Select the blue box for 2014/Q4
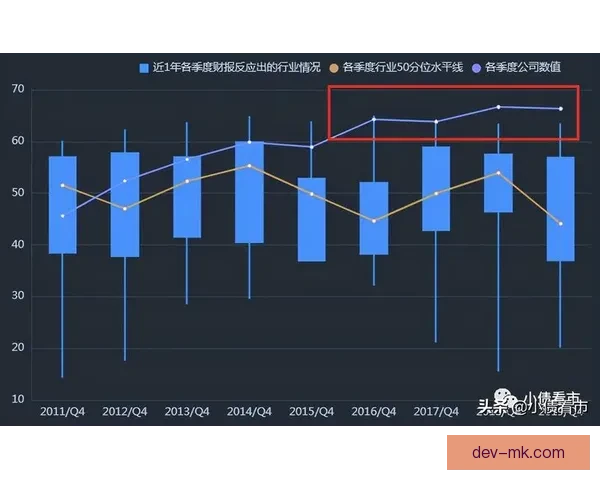Screen dimensions: 600x480 (x=249, y=192)
